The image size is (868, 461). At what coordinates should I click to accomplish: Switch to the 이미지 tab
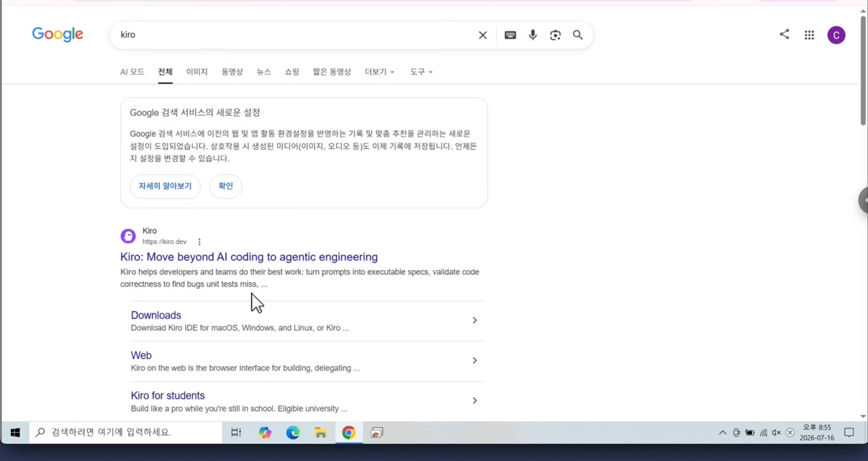coord(197,72)
